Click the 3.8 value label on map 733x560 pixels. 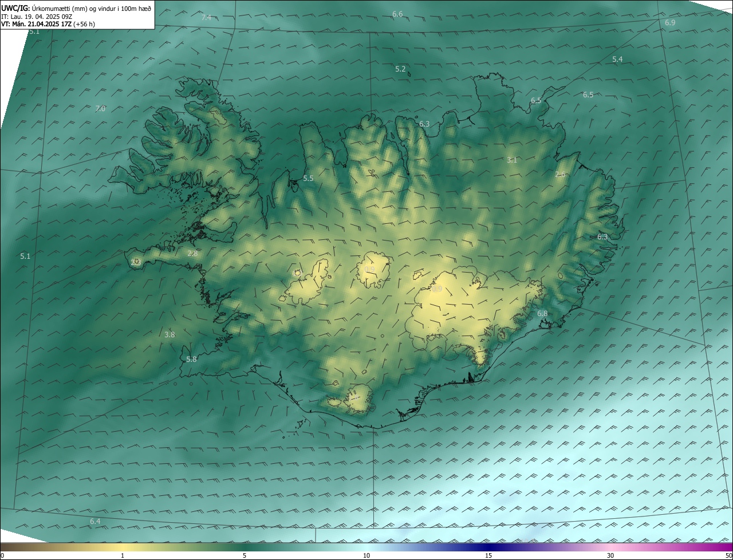pyautogui.click(x=170, y=335)
